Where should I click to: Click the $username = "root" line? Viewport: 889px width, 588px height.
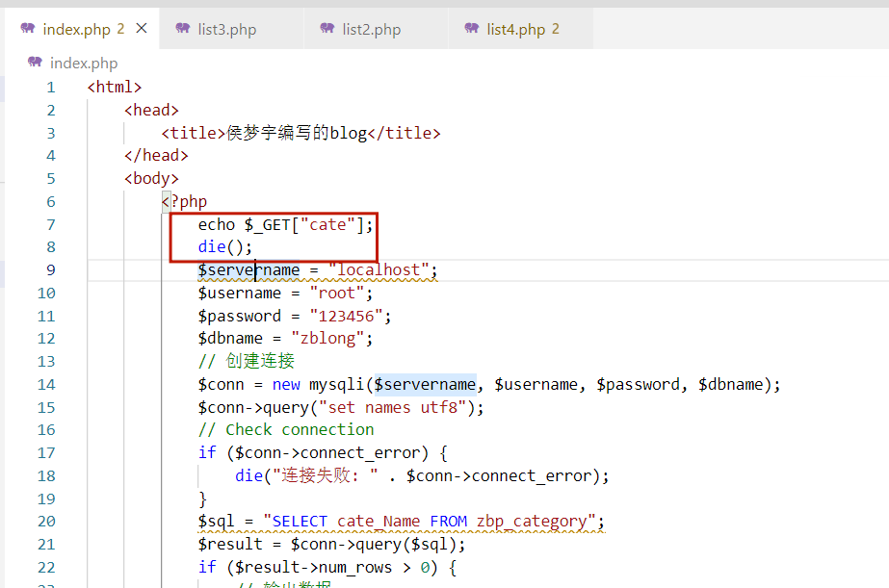coord(285,294)
